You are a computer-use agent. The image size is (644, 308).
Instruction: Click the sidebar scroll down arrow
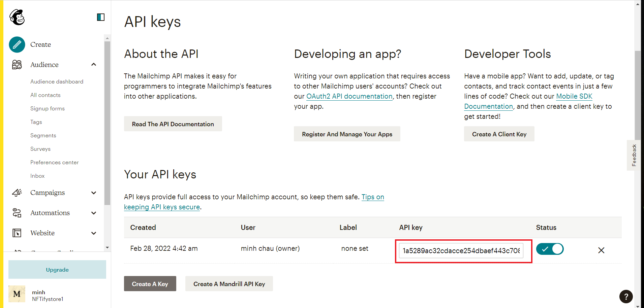coord(107,247)
